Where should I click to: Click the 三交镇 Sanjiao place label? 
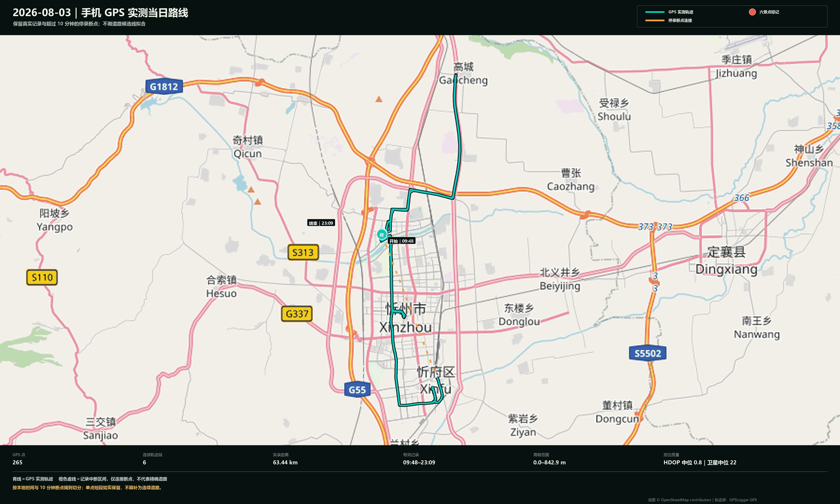tap(101, 429)
